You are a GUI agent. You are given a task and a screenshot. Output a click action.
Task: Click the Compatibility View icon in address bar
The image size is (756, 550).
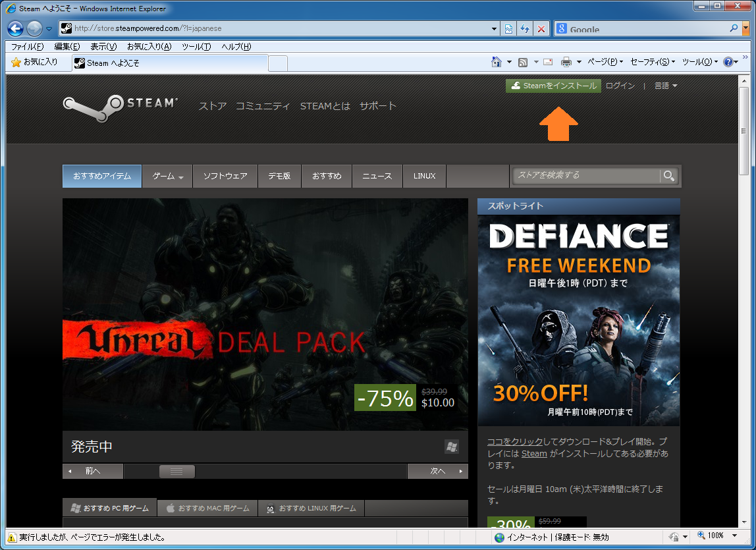[508, 29]
